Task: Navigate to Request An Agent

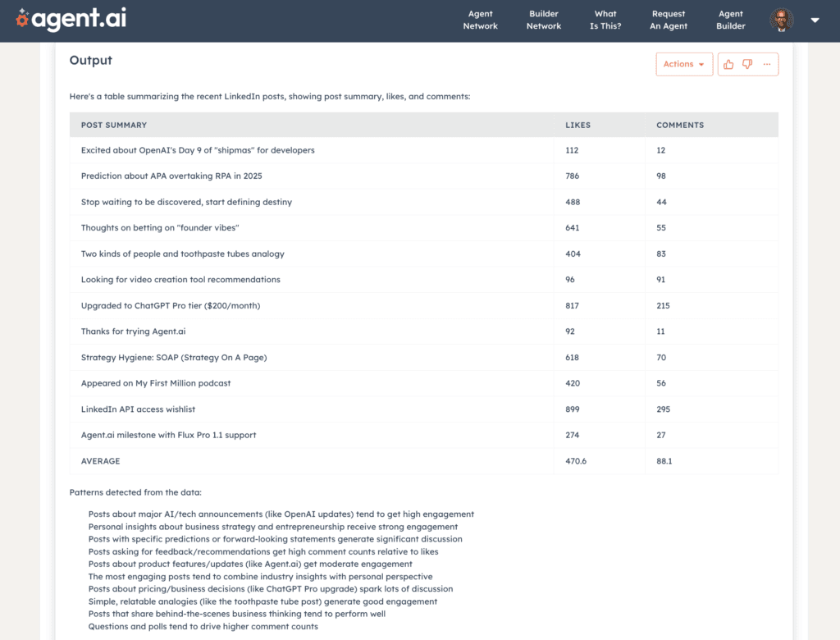Action: click(x=668, y=20)
